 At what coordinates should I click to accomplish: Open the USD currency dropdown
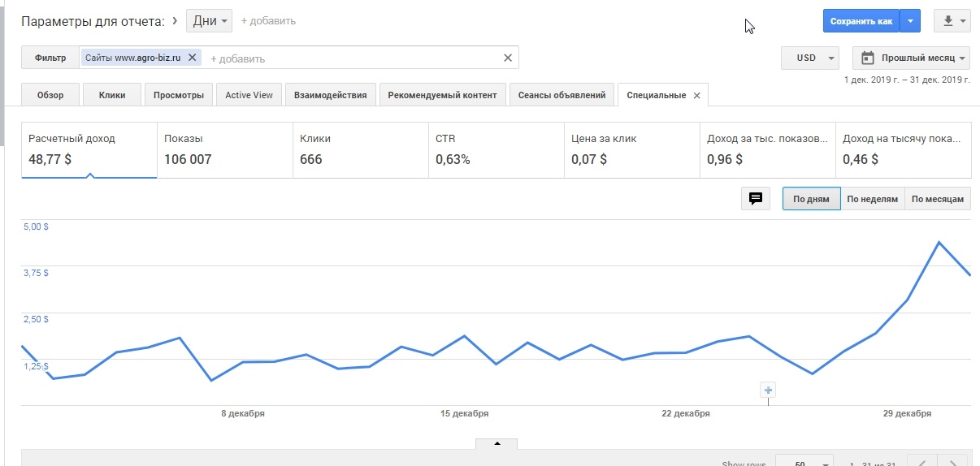[x=809, y=58]
